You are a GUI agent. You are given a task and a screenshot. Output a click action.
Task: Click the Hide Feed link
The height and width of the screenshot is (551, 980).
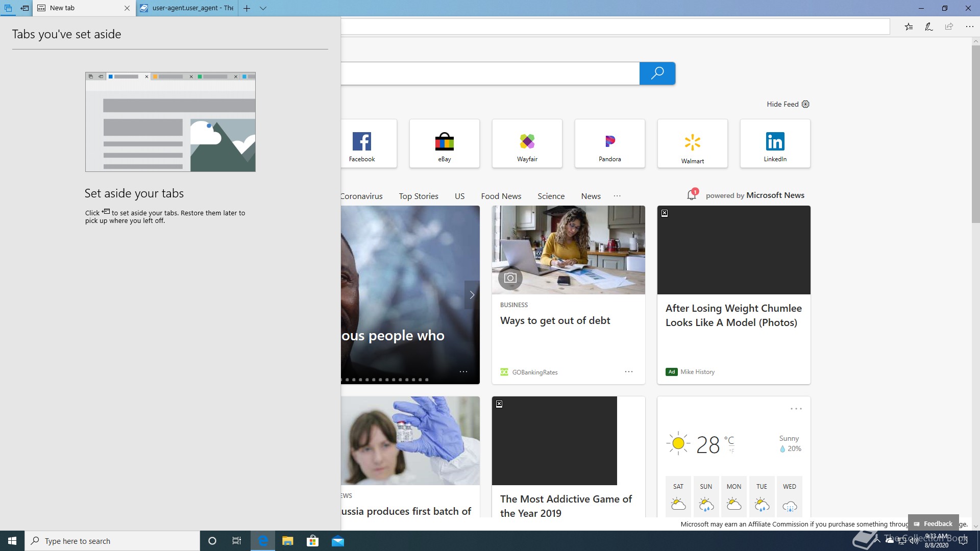tap(782, 104)
